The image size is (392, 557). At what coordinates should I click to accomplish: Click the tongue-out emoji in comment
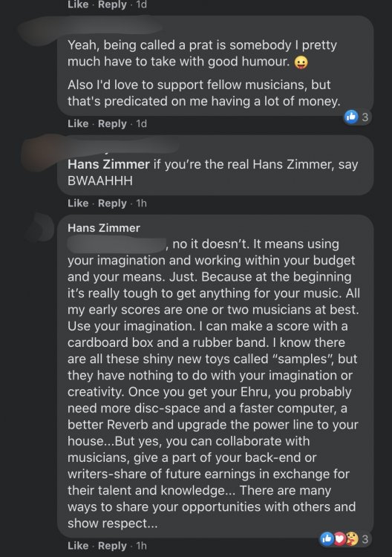301,62
